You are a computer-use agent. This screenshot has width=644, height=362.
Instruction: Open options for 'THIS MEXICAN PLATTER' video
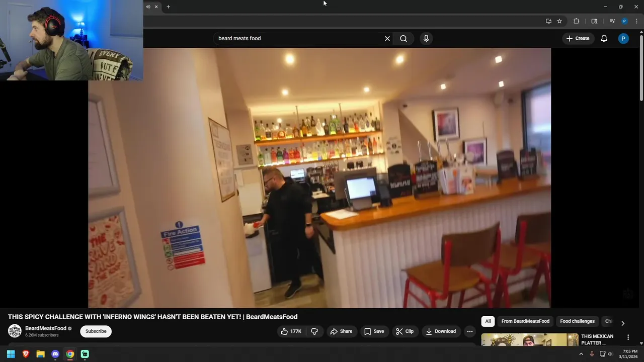pyautogui.click(x=628, y=337)
